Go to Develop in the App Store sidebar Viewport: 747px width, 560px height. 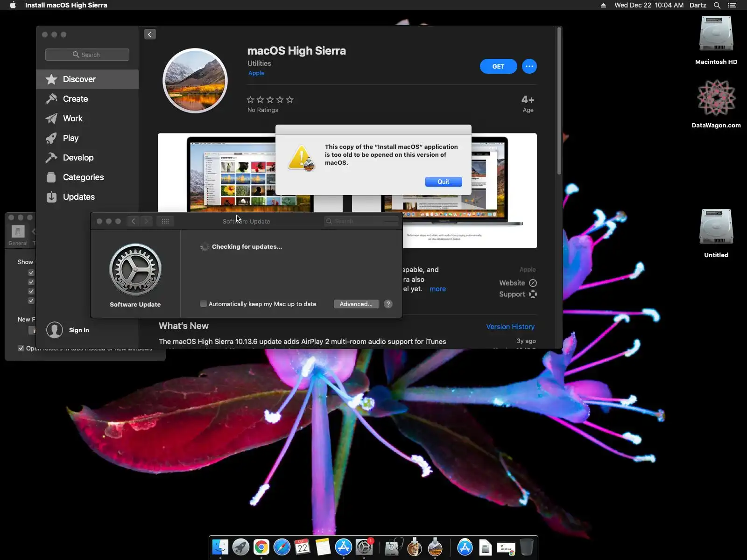coord(87,158)
